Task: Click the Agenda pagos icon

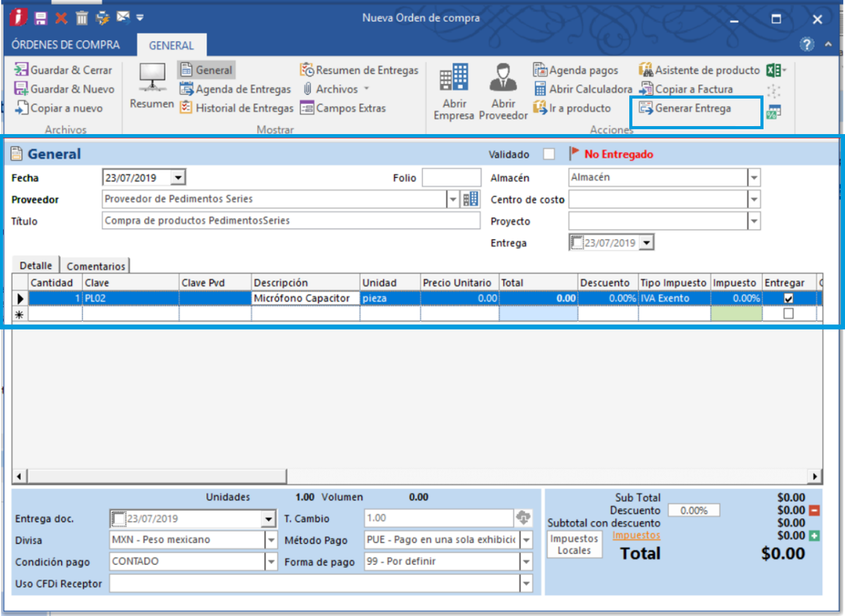Action: pos(540,70)
